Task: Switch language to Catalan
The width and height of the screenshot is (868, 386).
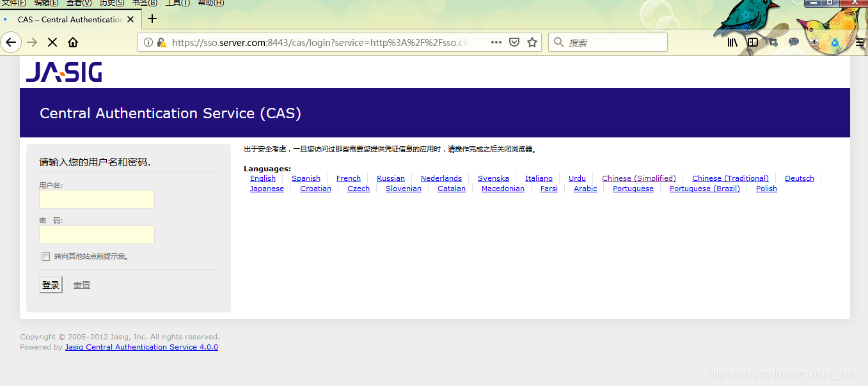Action: [452, 189]
